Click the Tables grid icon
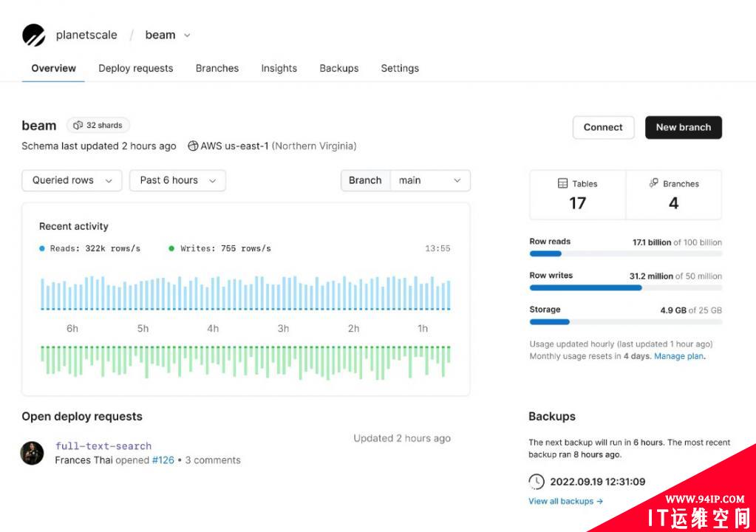Screen dimensions: 756x532 pyautogui.click(x=562, y=183)
